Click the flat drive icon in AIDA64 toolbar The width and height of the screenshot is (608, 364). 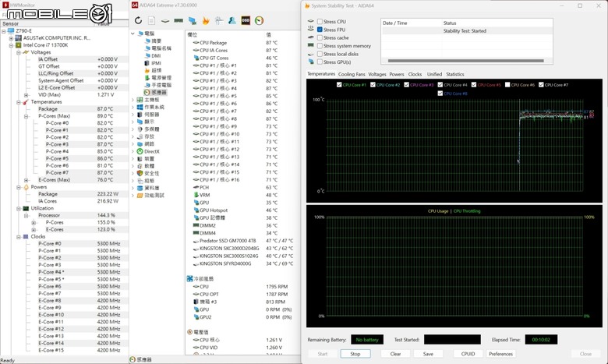pyautogui.click(x=165, y=20)
